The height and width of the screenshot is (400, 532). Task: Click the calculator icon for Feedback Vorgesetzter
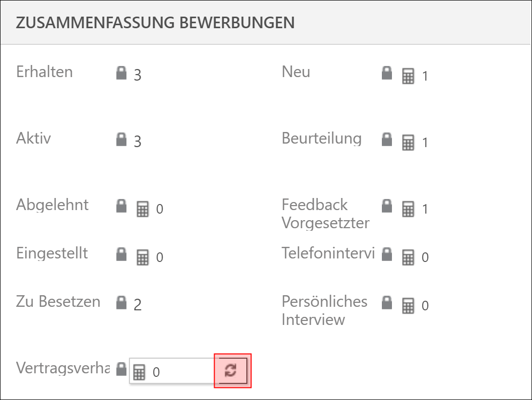click(408, 209)
